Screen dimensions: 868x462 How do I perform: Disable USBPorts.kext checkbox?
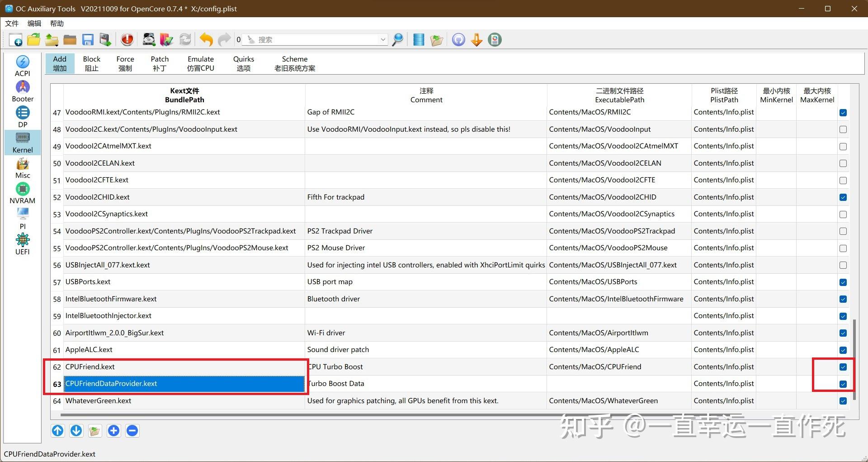pyautogui.click(x=843, y=282)
